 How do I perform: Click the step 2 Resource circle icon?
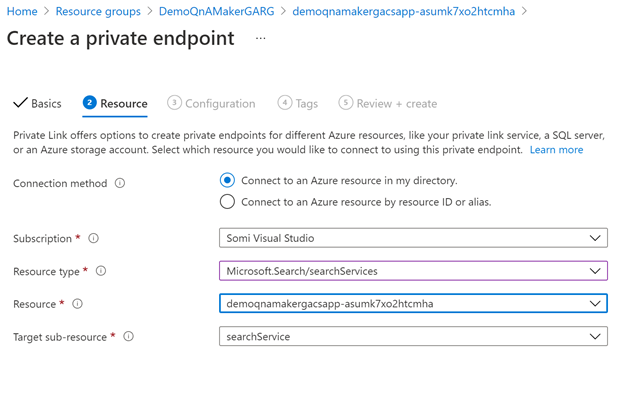pos(90,103)
